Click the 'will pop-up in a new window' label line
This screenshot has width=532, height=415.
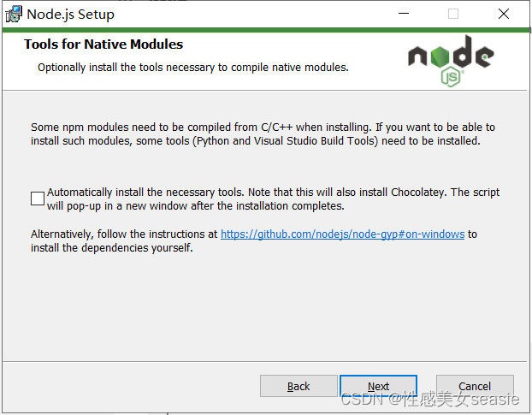[195, 206]
